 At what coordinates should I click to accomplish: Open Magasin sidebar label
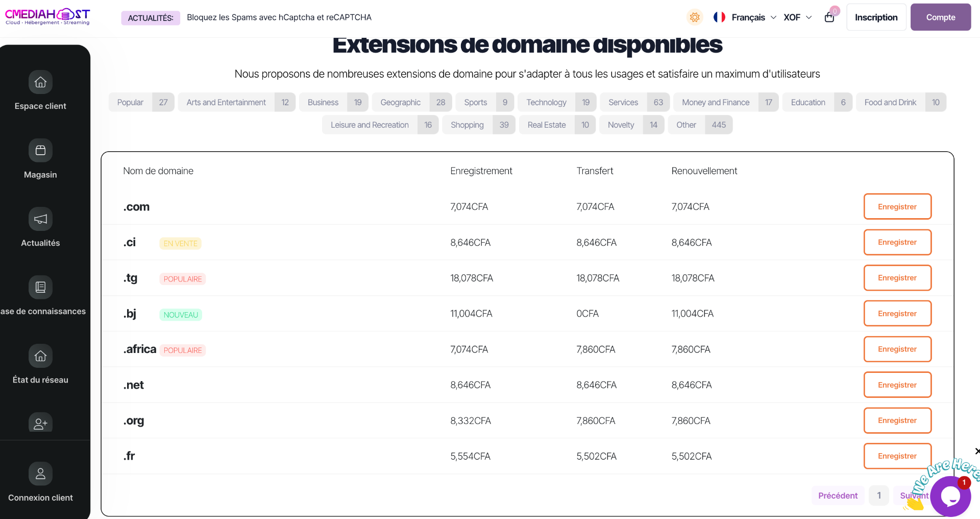coord(40,175)
